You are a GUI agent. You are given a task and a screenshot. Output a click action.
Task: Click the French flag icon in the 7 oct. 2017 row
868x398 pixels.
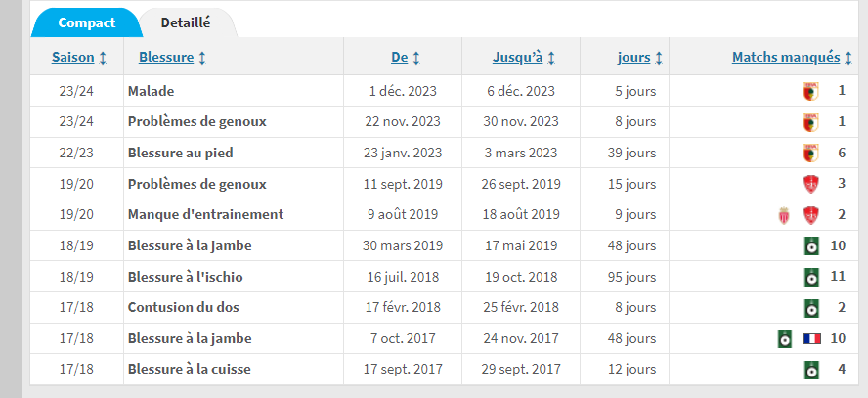(x=811, y=339)
